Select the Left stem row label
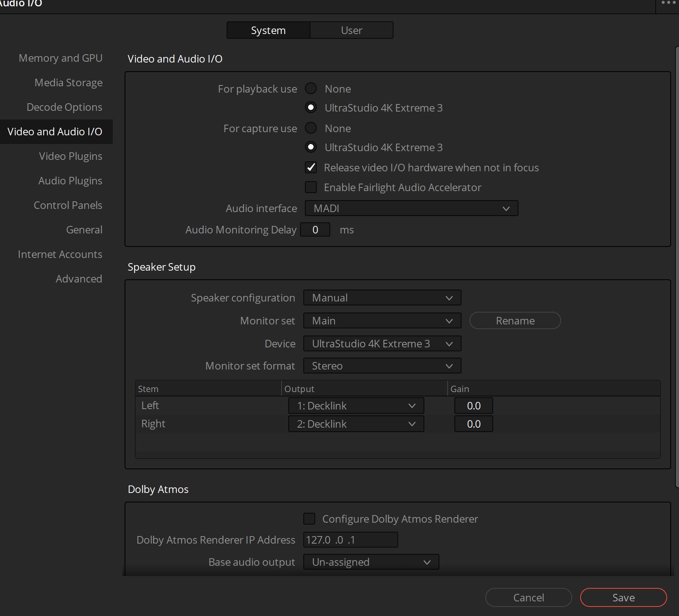Viewport: 679px width, 616px height. pyautogui.click(x=150, y=406)
